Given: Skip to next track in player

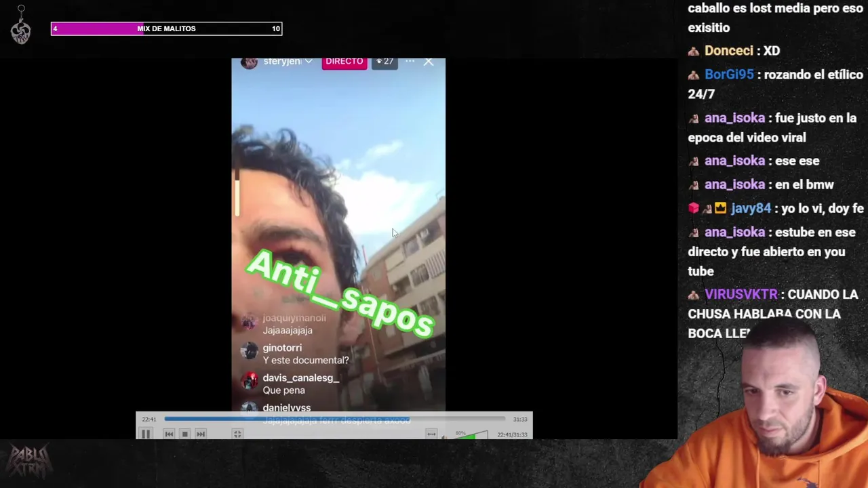Looking at the screenshot, I should pyautogui.click(x=201, y=434).
